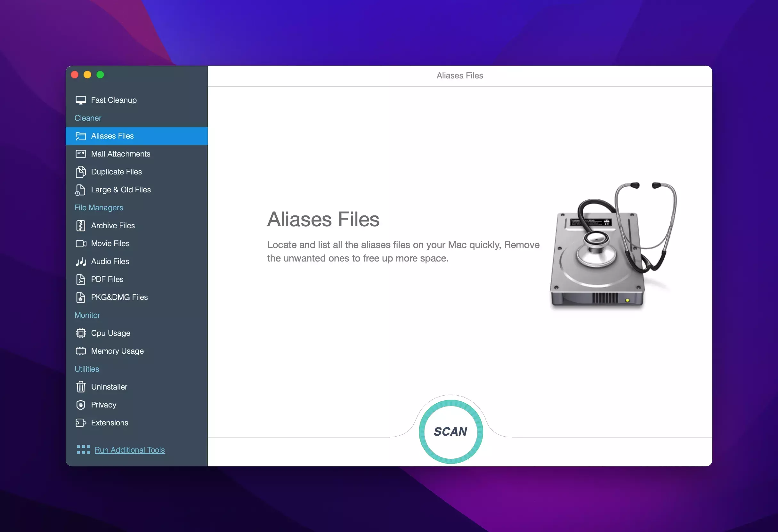Screen dimensions: 778x532
Task: Open the Uninstaller trash can icon
Action: tap(81, 387)
